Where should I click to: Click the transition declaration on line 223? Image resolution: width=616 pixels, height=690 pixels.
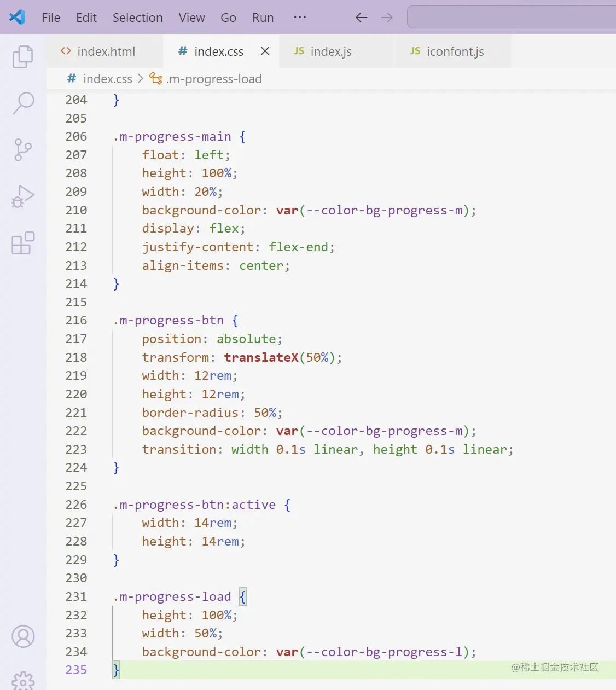click(x=328, y=449)
